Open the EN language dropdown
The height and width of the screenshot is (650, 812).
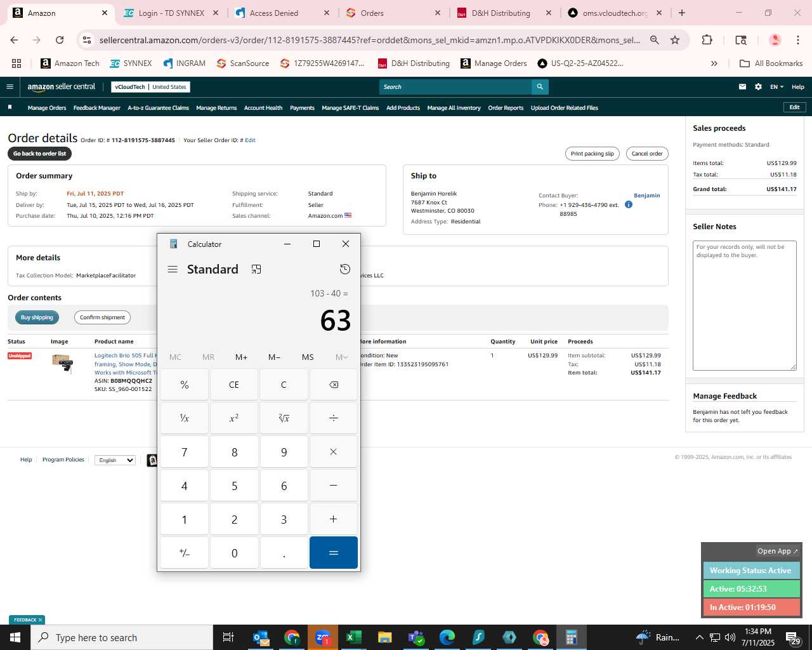pos(776,87)
